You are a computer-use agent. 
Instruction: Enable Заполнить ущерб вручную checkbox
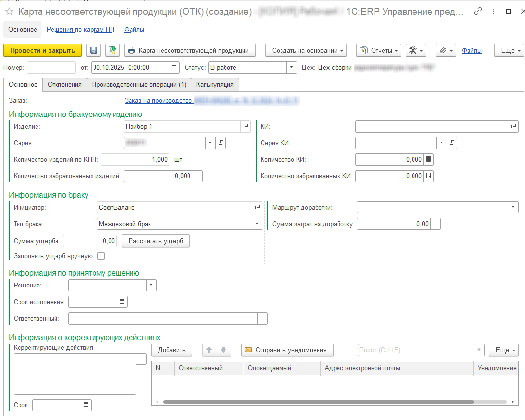click(101, 256)
